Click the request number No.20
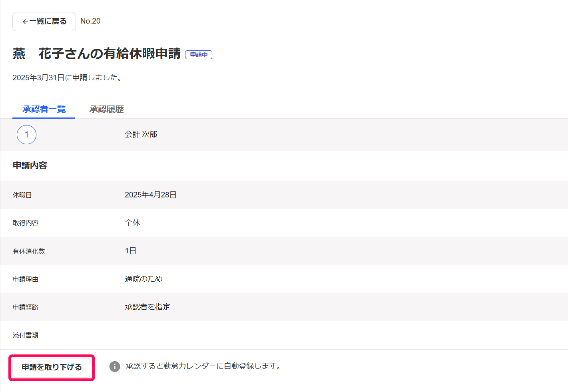The width and height of the screenshot is (568, 392). pyautogui.click(x=90, y=21)
